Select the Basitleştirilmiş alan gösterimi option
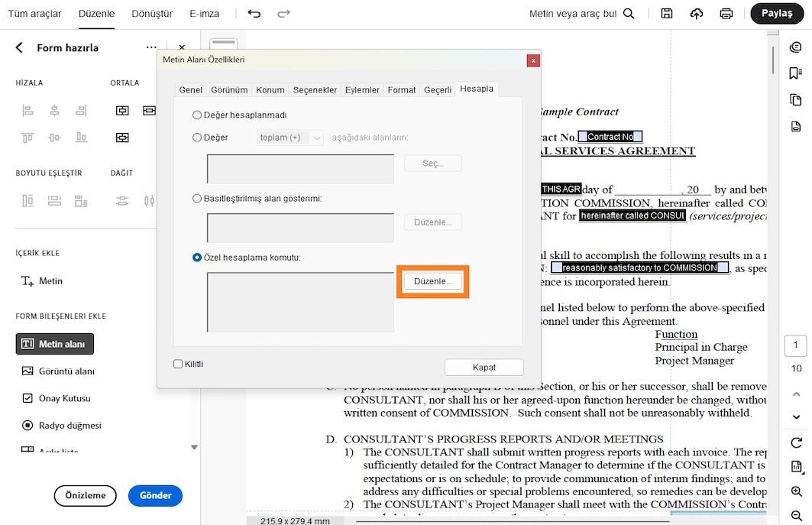Image resolution: width=812 pixels, height=525 pixels. (197, 197)
